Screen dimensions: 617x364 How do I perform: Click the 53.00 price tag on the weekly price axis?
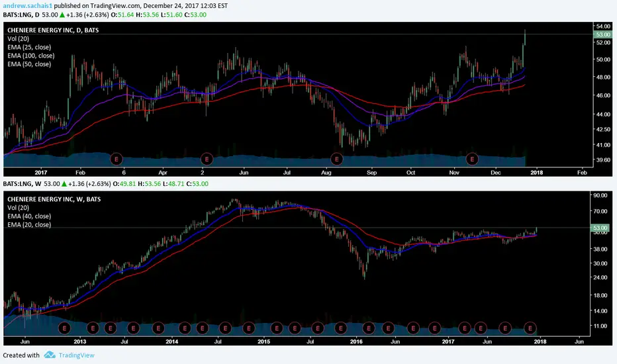point(600,228)
